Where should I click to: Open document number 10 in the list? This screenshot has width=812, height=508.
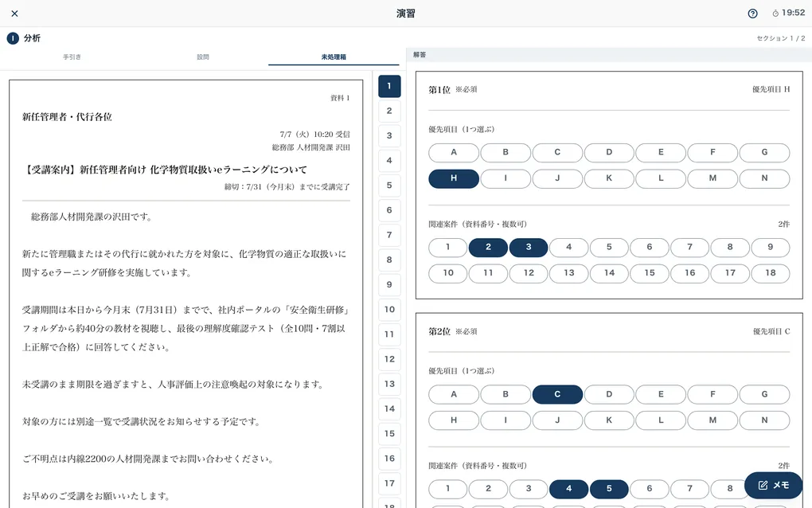tap(389, 310)
